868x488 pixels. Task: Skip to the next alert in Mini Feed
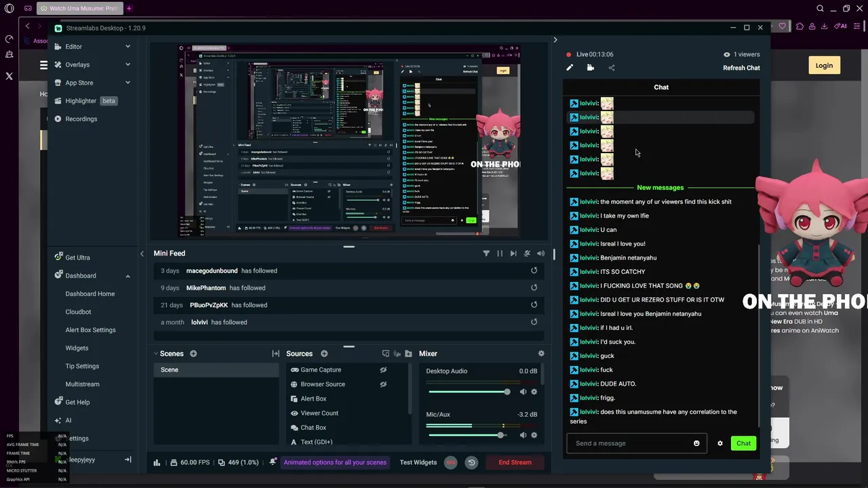[x=513, y=253]
